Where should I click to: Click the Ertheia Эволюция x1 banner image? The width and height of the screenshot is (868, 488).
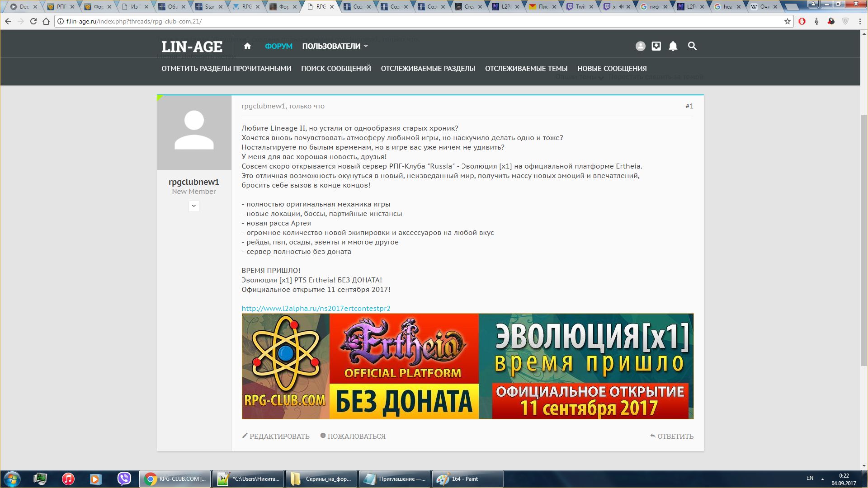(x=467, y=366)
